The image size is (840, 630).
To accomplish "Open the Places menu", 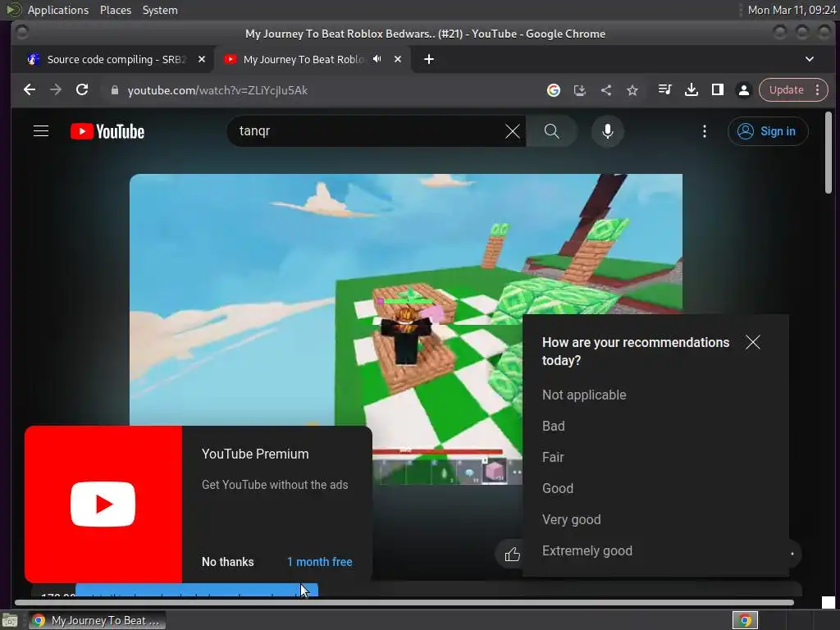I will [x=115, y=10].
